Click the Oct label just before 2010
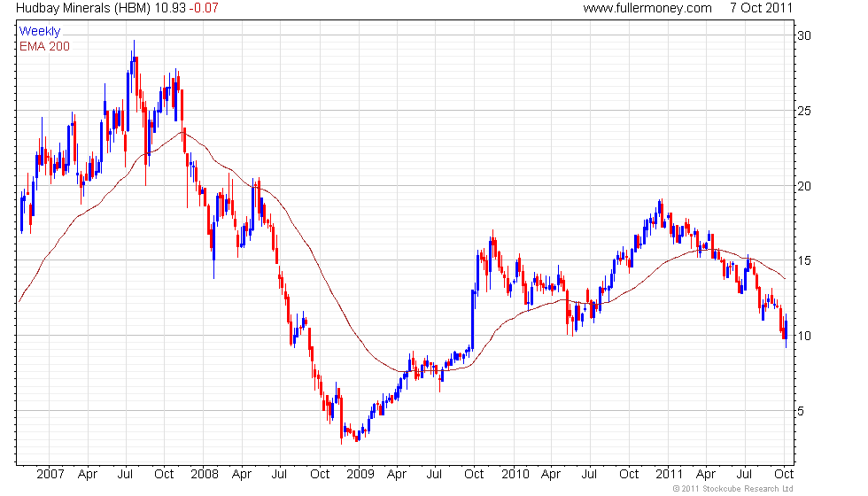 (474, 475)
